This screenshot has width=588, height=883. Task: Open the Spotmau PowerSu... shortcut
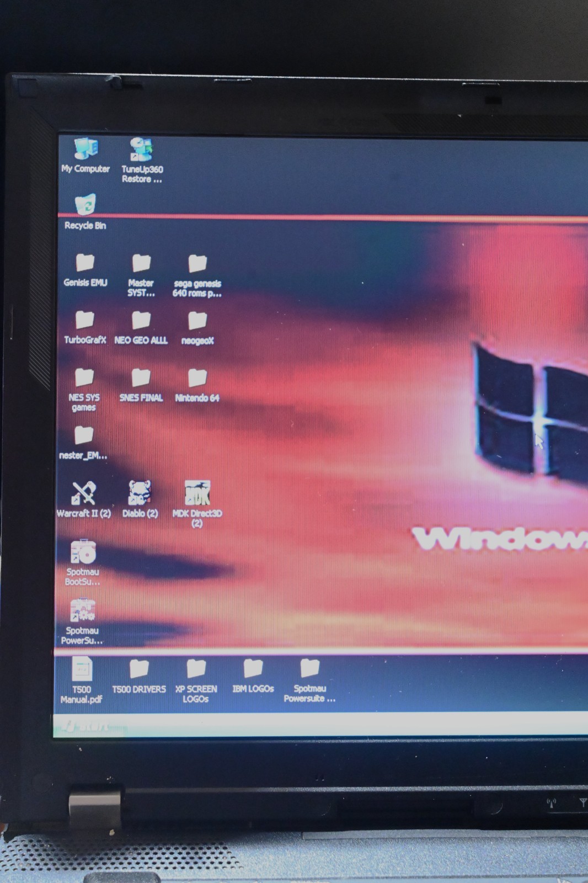[x=82, y=622]
